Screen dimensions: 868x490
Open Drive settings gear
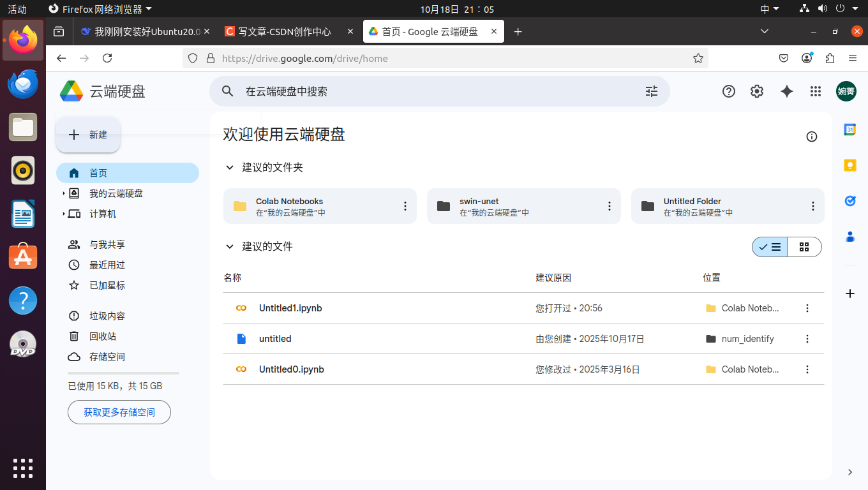pyautogui.click(x=757, y=91)
